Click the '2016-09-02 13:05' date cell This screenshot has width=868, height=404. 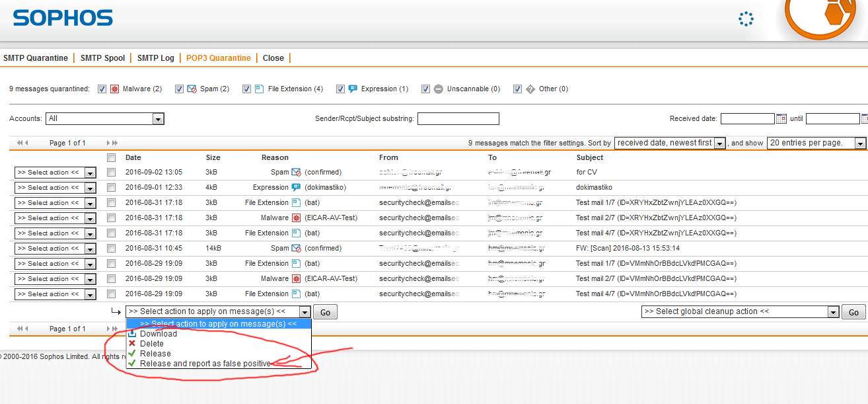(154, 173)
